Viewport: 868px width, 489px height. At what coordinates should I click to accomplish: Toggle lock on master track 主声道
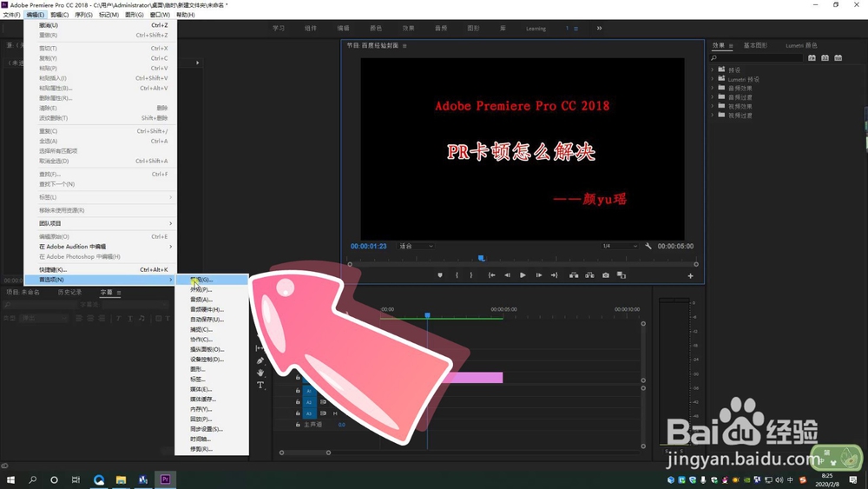tap(298, 424)
